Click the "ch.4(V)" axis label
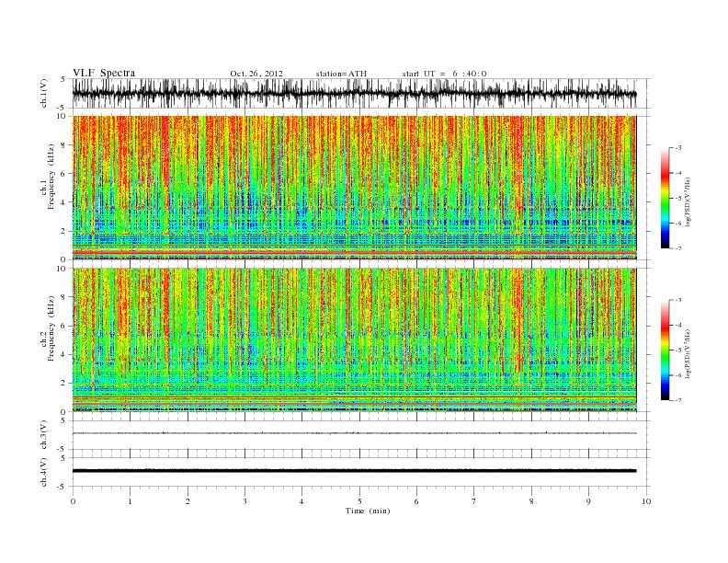The image size is (728, 563). [x=43, y=472]
